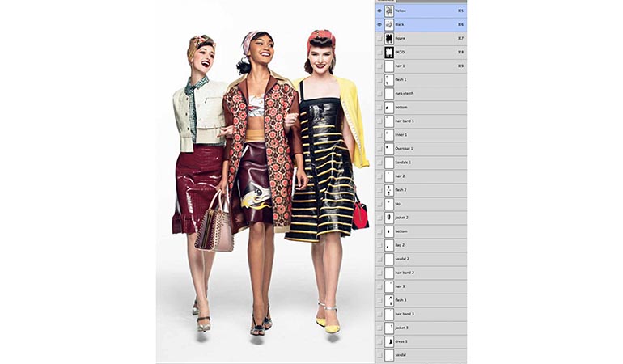Screen dimensions: 623x364
Task: Toggle visibility of hair 1 channel
Action: click(x=379, y=66)
